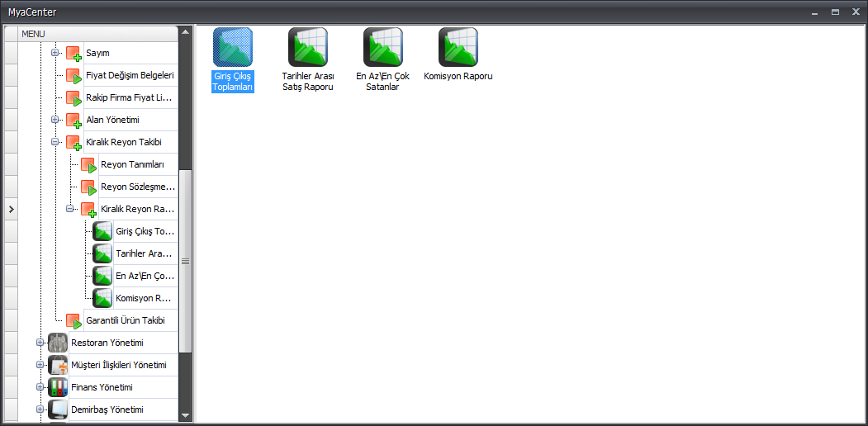Select Demirbaş Yönetimi label
Viewport: 868px width, 426px height.
click(x=107, y=409)
